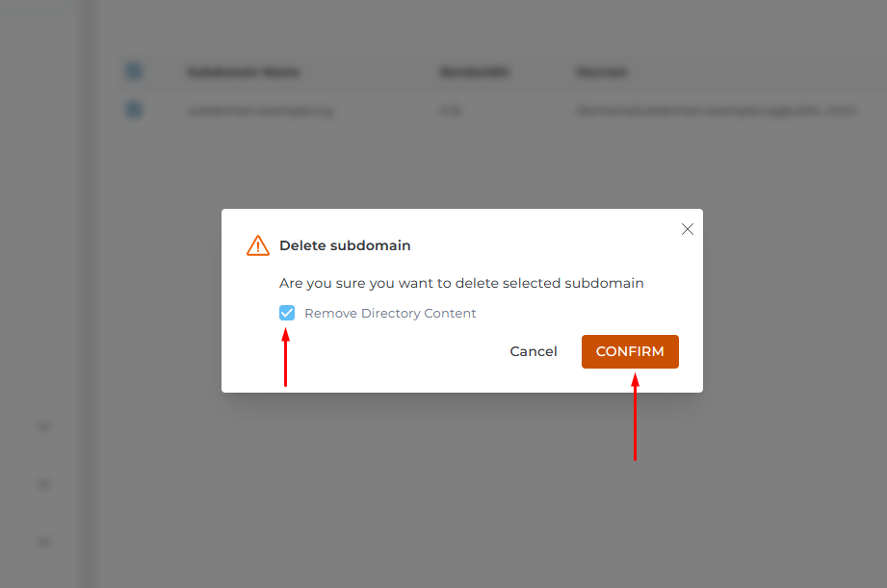Enable the checkbox next to the subdomain row
The image size is (887, 588).
pyautogui.click(x=133, y=110)
